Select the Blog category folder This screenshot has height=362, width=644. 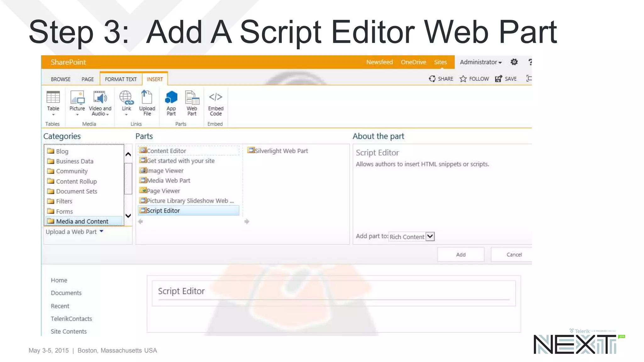tap(58, 151)
